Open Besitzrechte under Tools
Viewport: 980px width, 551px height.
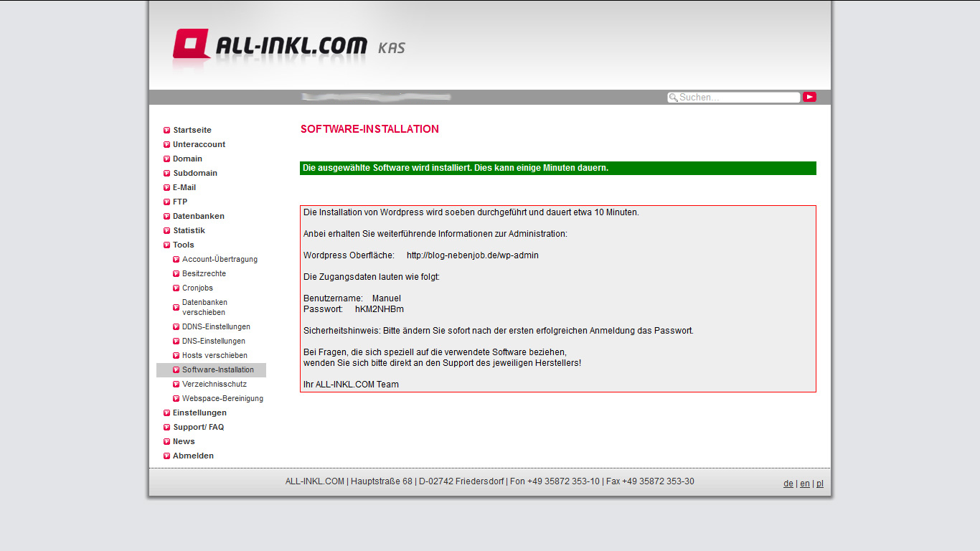click(204, 273)
